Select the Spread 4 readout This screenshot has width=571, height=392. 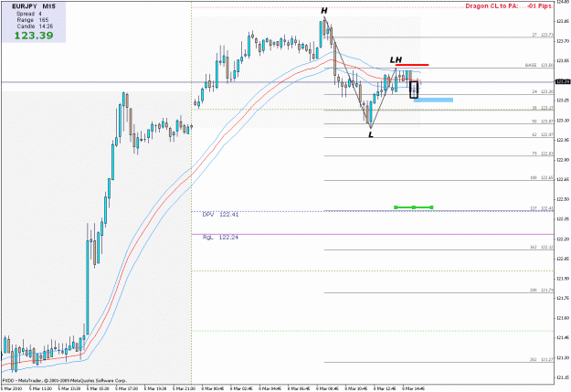pyautogui.click(x=29, y=14)
